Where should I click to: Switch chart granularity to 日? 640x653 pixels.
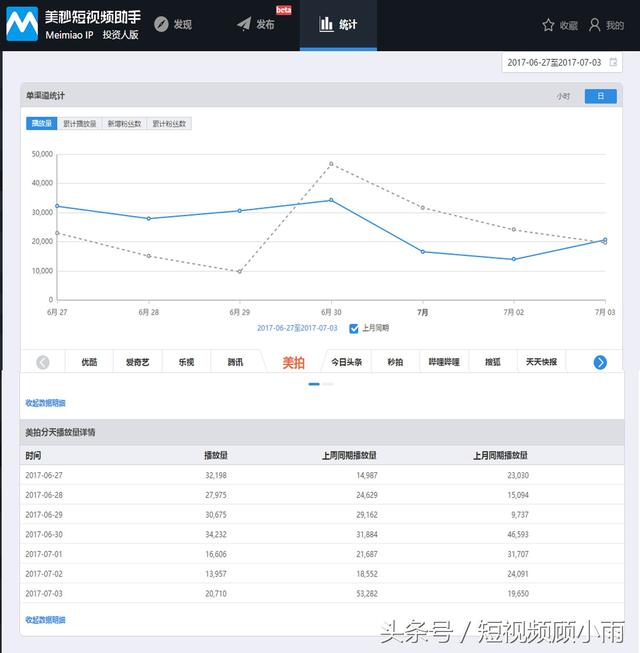[600, 96]
